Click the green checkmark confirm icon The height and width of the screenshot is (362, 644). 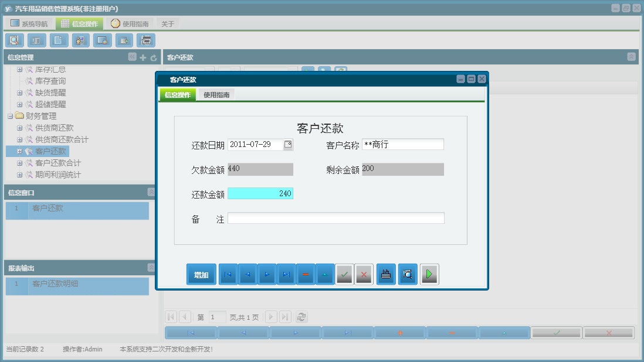(345, 274)
